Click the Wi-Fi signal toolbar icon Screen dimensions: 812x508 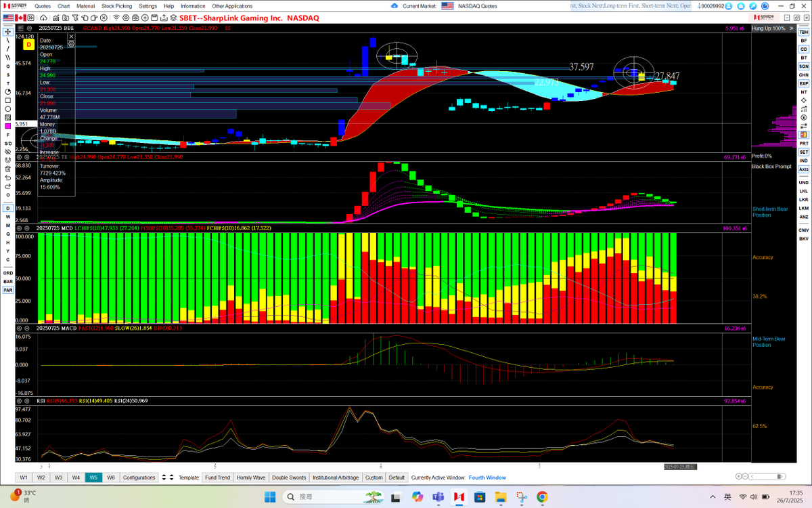point(116,18)
